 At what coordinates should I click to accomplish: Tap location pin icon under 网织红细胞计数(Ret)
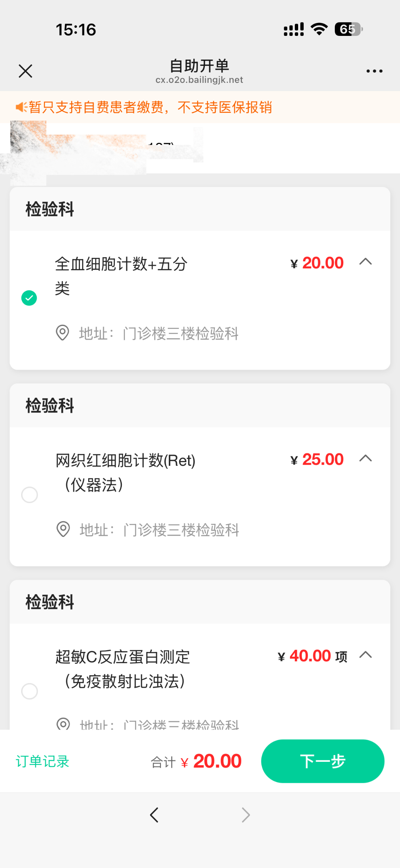point(63,529)
